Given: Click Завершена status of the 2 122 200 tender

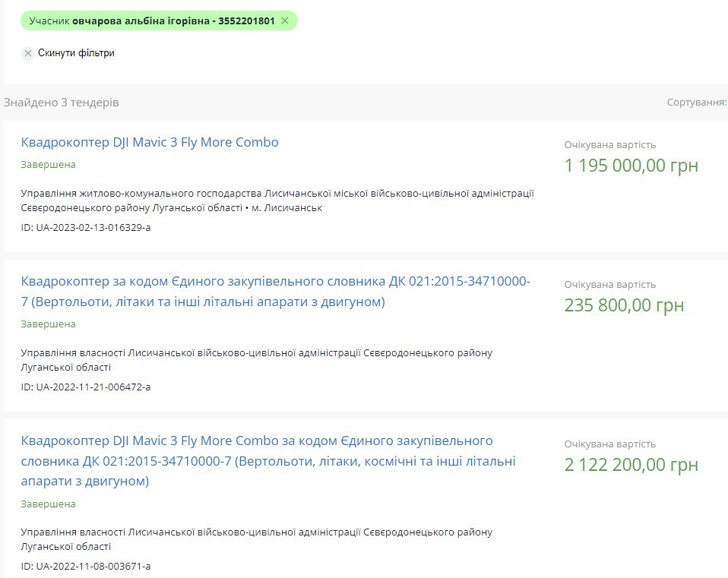Looking at the screenshot, I should pos(48,504).
